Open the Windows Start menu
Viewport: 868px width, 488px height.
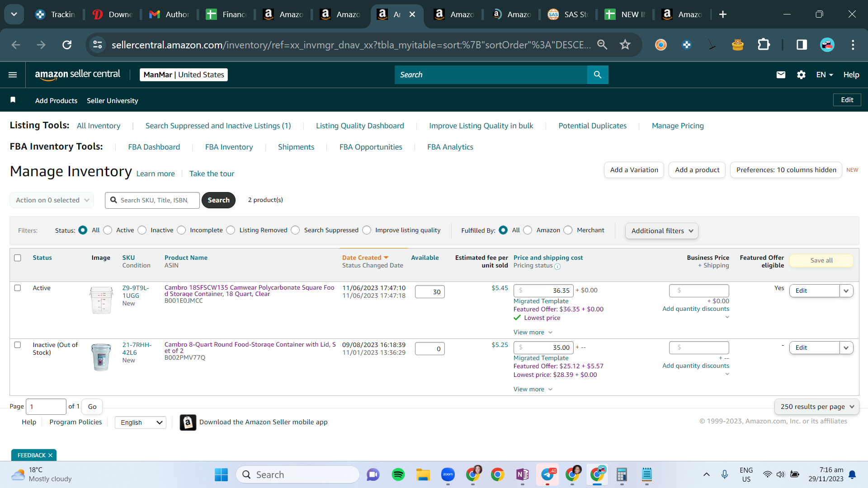[x=221, y=474]
